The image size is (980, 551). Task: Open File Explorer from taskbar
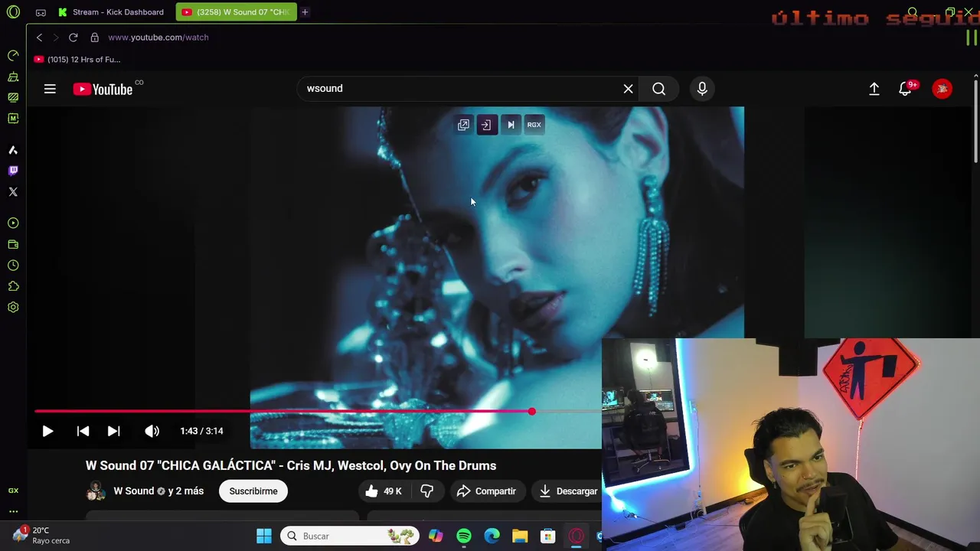520,536
